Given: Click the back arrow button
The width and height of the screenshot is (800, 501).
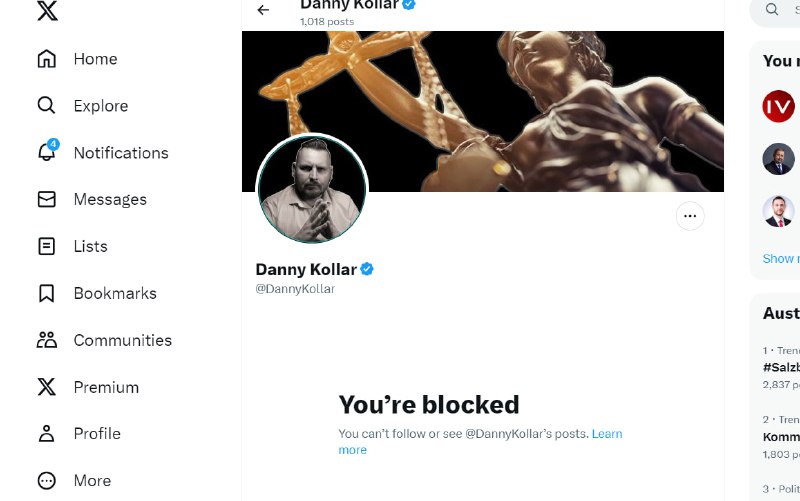Looking at the screenshot, I should coord(263,10).
